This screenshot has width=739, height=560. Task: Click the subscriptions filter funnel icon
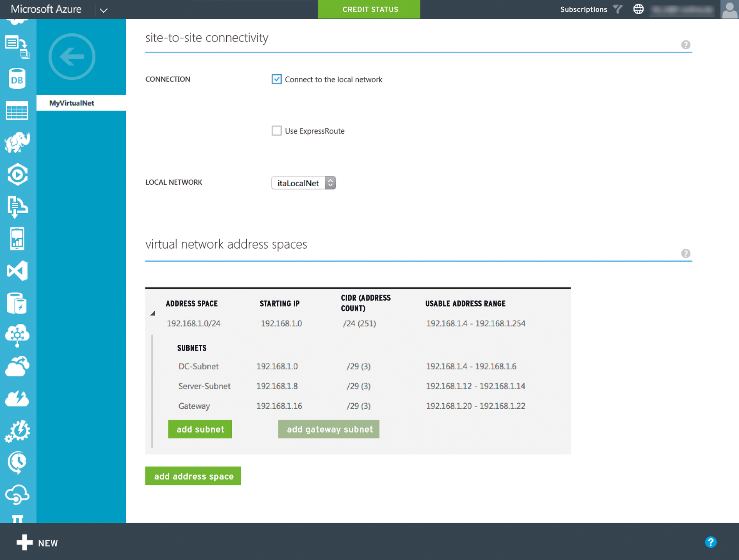click(617, 9)
